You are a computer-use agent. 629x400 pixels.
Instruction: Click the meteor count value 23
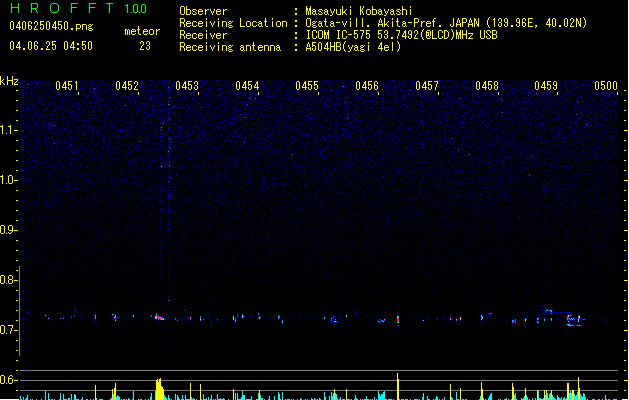click(x=145, y=46)
